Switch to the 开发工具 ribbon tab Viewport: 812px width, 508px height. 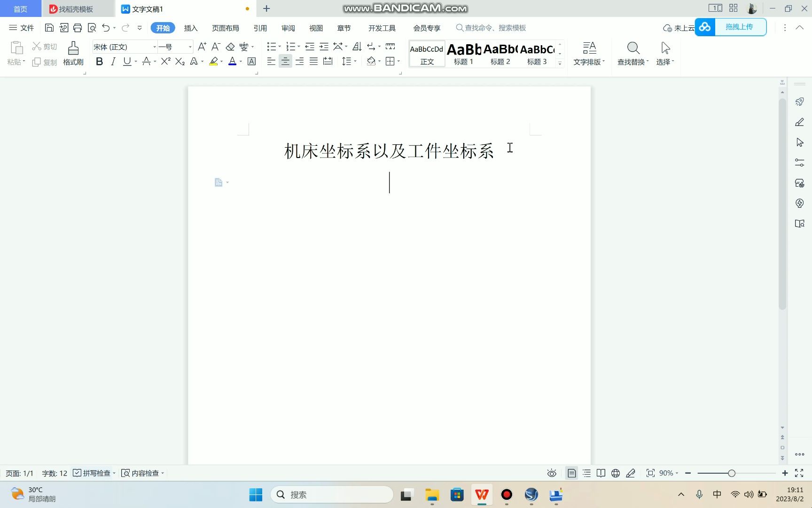[382, 28]
